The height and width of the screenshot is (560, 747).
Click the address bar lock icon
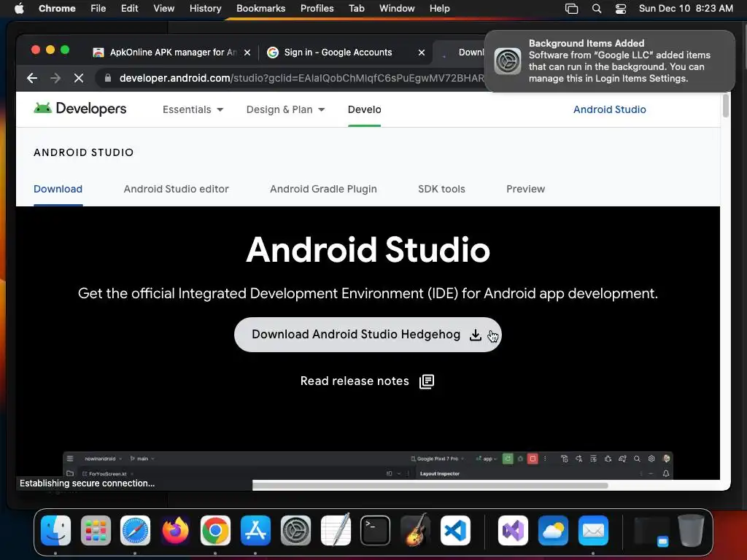tap(108, 78)
